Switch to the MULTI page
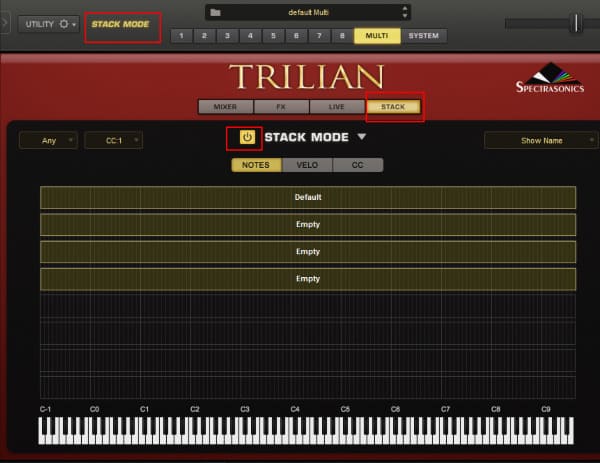Image resolution: width=600 pixels, height=463 pixels. click(x=377, y=36)
